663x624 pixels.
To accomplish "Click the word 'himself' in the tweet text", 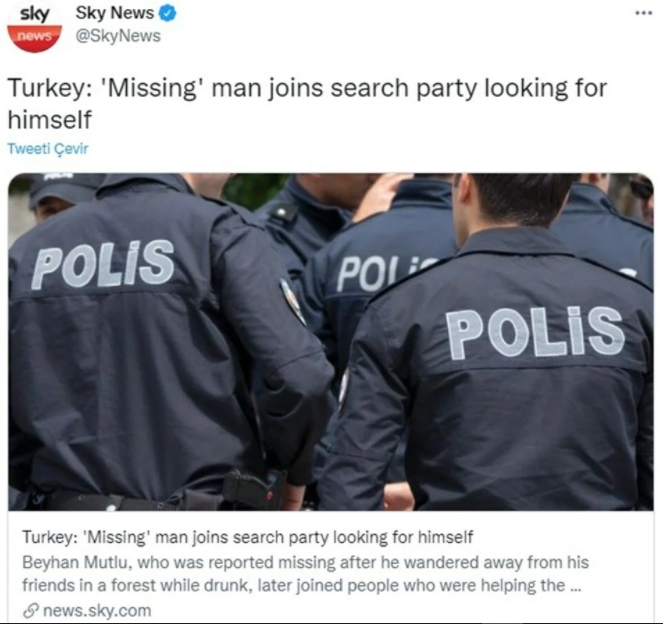I will point(49,120).
